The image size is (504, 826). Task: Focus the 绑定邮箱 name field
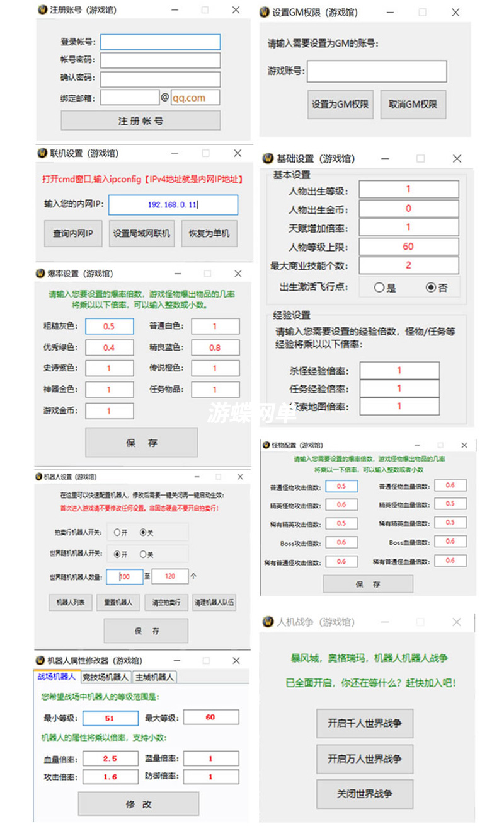130,97
